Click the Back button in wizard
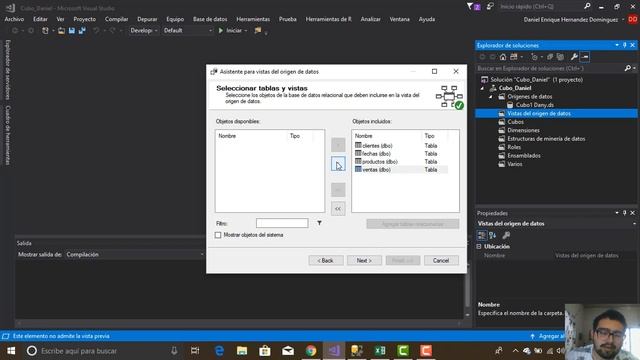The image size is (640, 360). click(x=326, y=260)
